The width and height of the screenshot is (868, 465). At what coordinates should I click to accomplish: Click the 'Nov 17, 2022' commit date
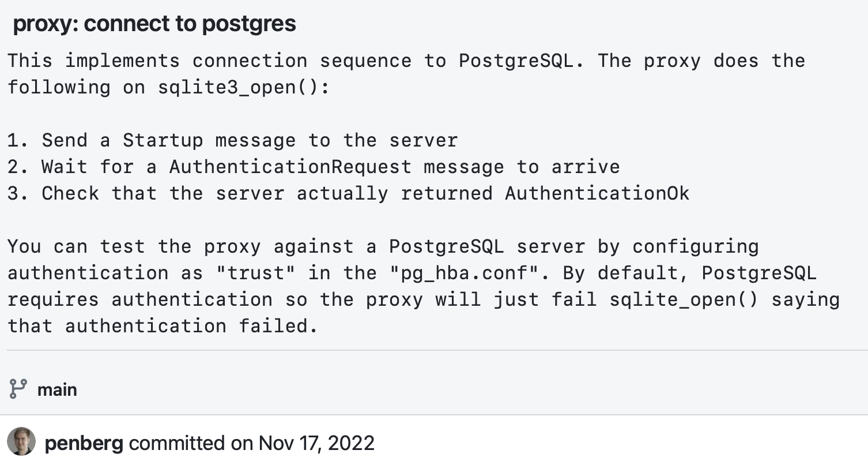point(316,443)
